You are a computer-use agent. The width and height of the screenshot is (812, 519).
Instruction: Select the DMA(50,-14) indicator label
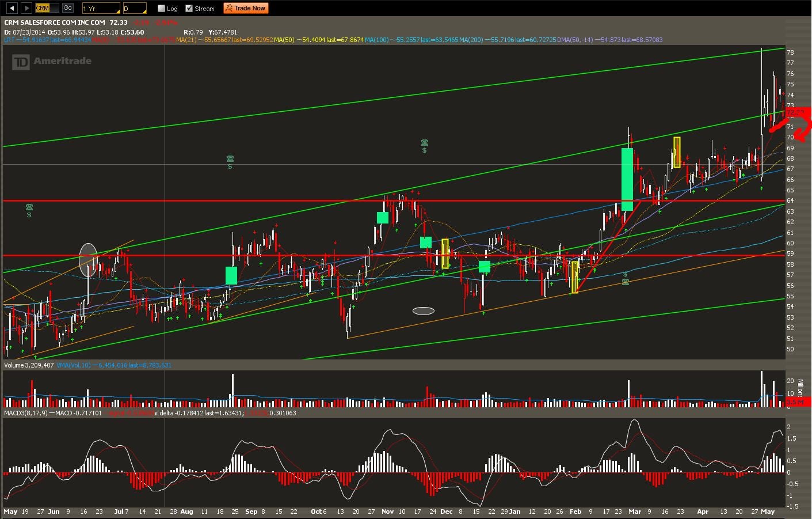(574, 40)
